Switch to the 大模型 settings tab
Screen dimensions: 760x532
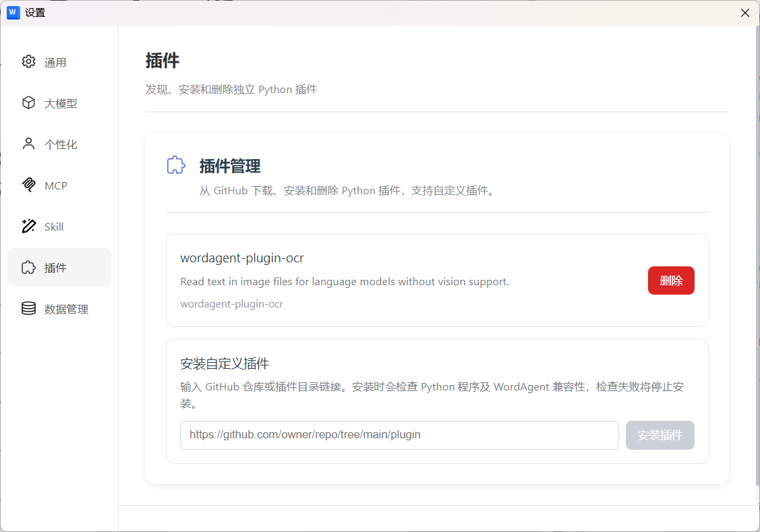point(59,103)
